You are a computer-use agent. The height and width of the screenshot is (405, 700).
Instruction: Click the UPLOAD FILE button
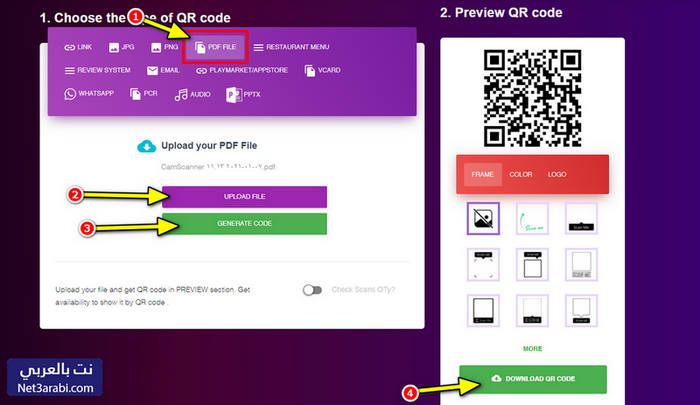tap(244, 196)
